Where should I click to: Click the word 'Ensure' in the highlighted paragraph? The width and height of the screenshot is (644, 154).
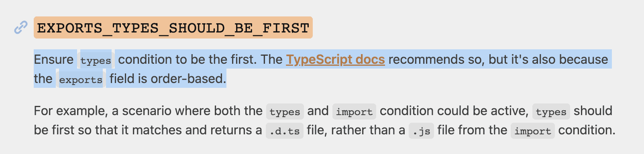tap(54, 59)
